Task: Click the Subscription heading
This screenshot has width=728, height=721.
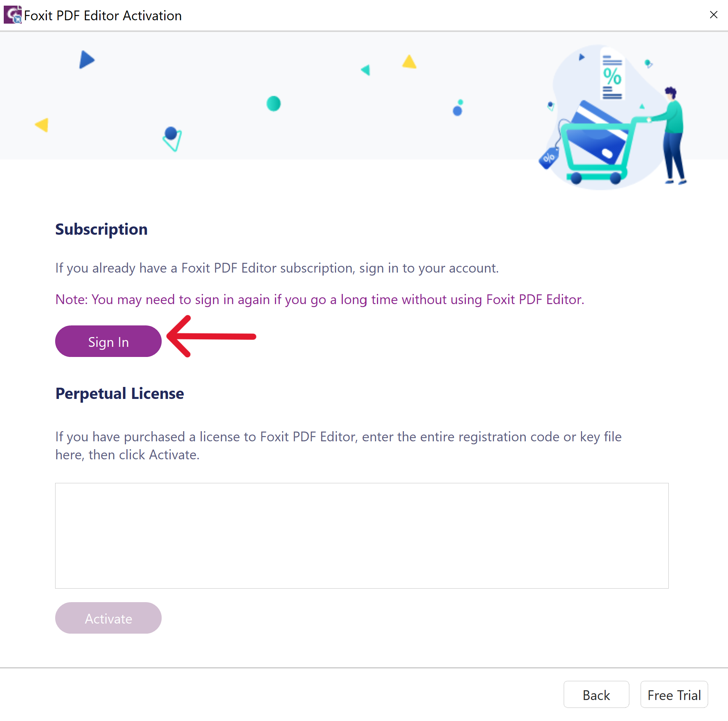Action: 101,229
